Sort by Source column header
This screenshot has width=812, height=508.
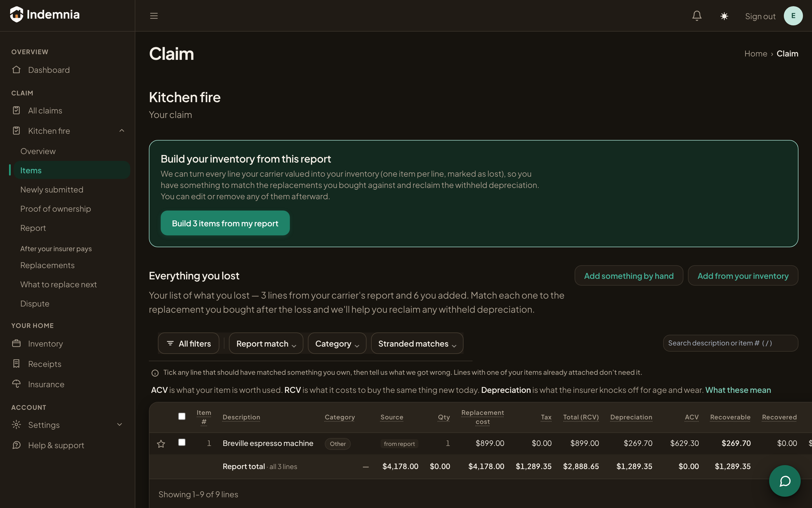pos(392,417)
